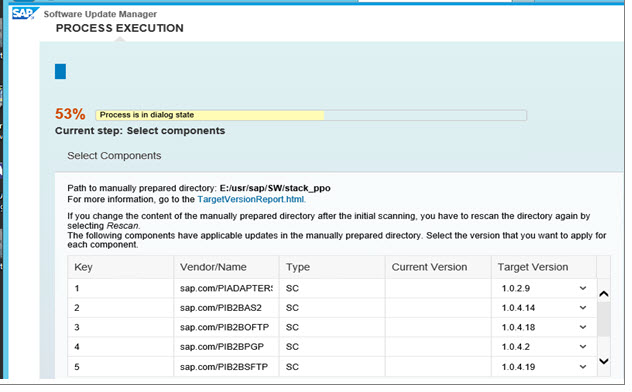Select the sap.com/PIB2BAS2 cell
Image resolution: width=632 pixels, height=392 pixels.
point(226,307)
